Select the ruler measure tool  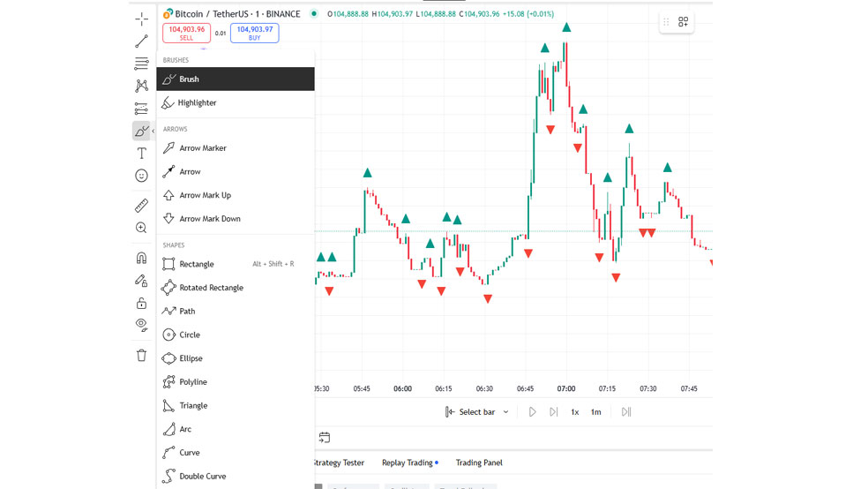(141, 206)
